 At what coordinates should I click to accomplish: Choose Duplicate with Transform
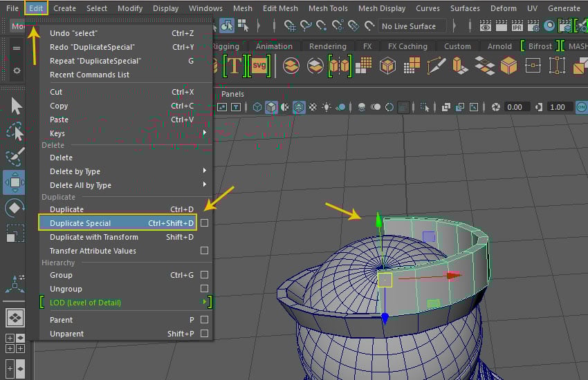pyautogui.click(x=94, y=237)
